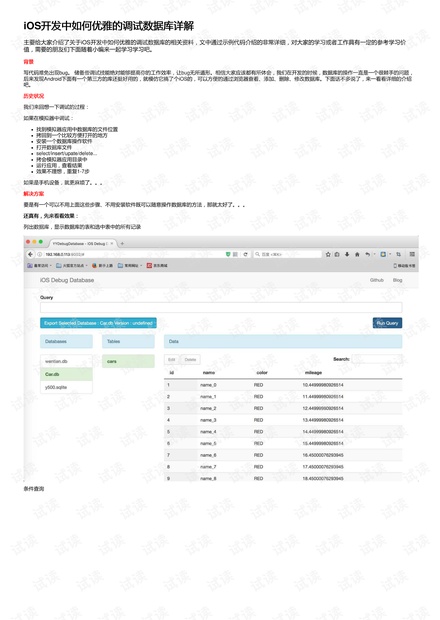The height and width of the screenshot is (620, 440).
Task: Select the y500.sqlite database
Action: point(66,387)
